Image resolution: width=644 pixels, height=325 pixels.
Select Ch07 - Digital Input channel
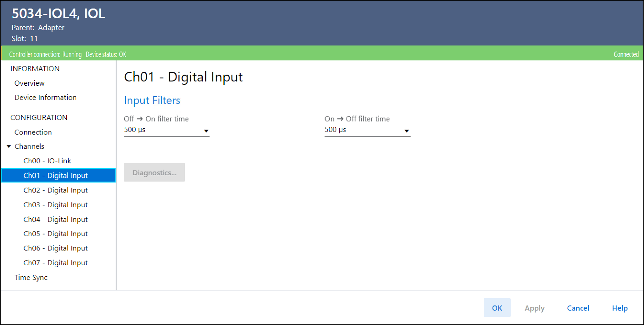click(56, 263)
